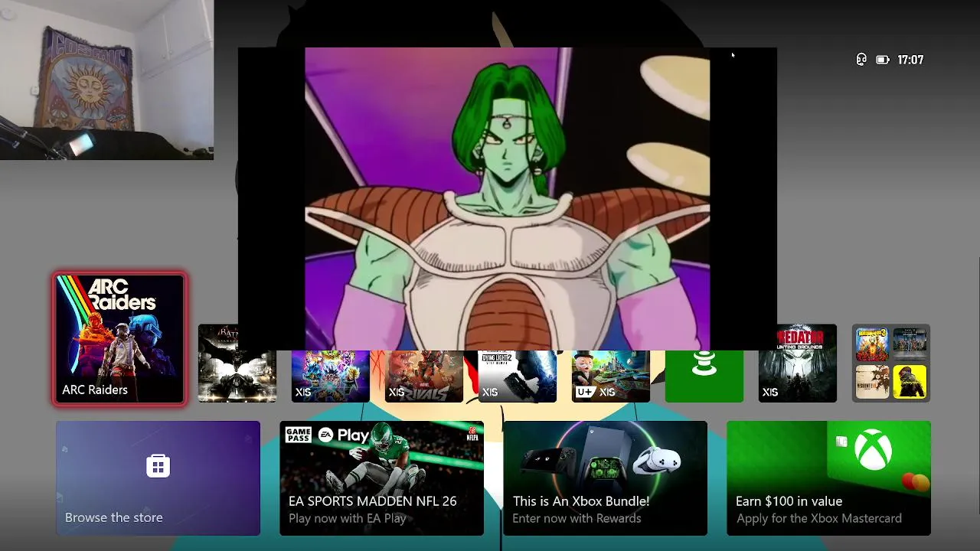This screenshot has width=980, height=551.
Task: Click the Xbox logo on Mastercard promo
Action: click(874, 448)
